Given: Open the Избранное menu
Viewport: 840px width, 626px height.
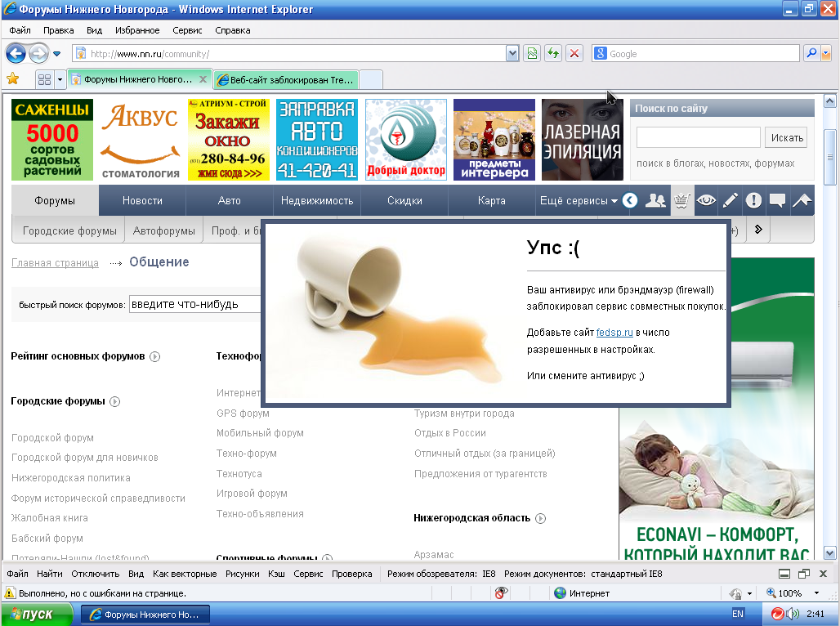Looking at the screenshot, I should pos(137,30).
